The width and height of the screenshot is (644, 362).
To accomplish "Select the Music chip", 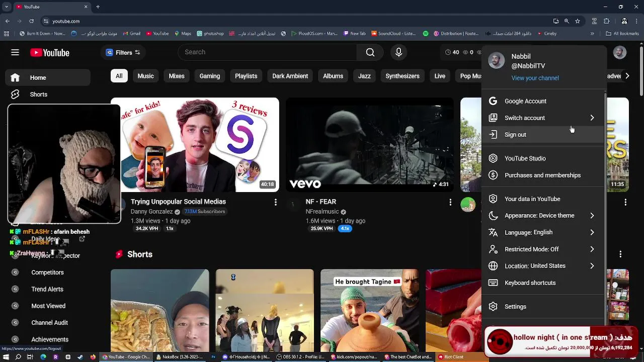I will coord(145,76).
